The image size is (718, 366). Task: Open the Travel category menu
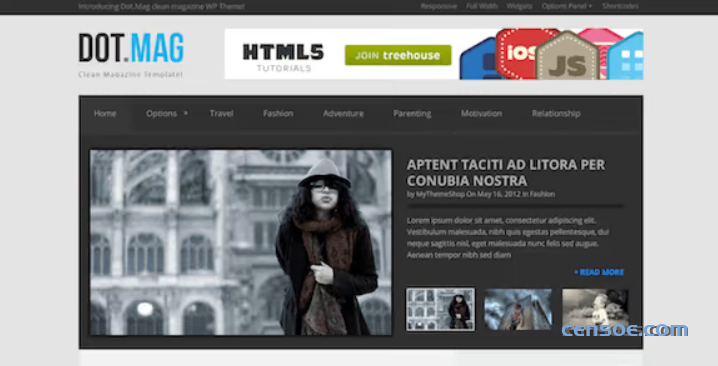point(222,113)
